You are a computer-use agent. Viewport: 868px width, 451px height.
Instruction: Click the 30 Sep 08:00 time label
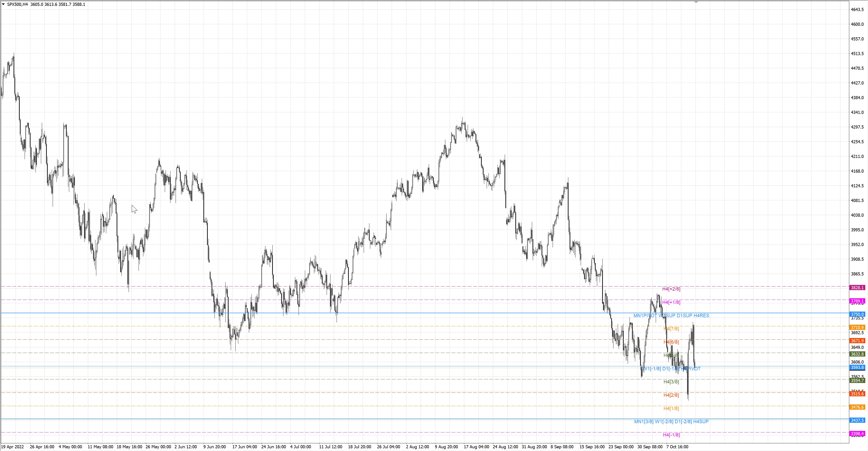[x=650, y=447]
